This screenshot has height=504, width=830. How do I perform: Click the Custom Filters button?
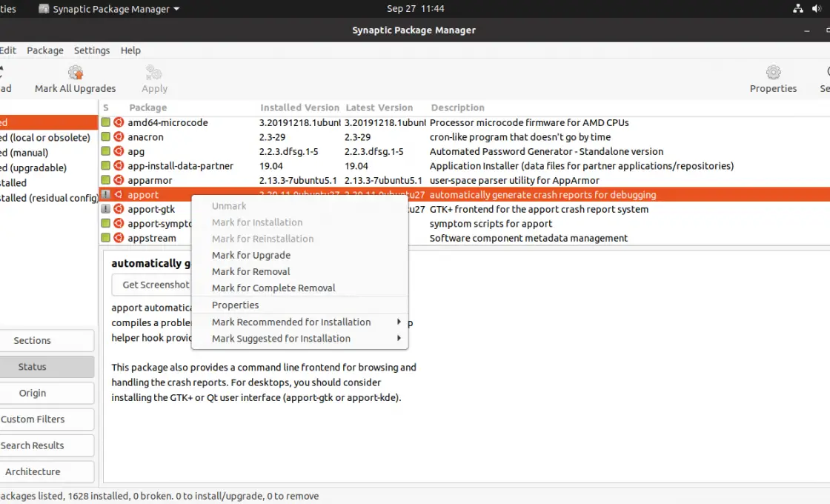[47, 420]
